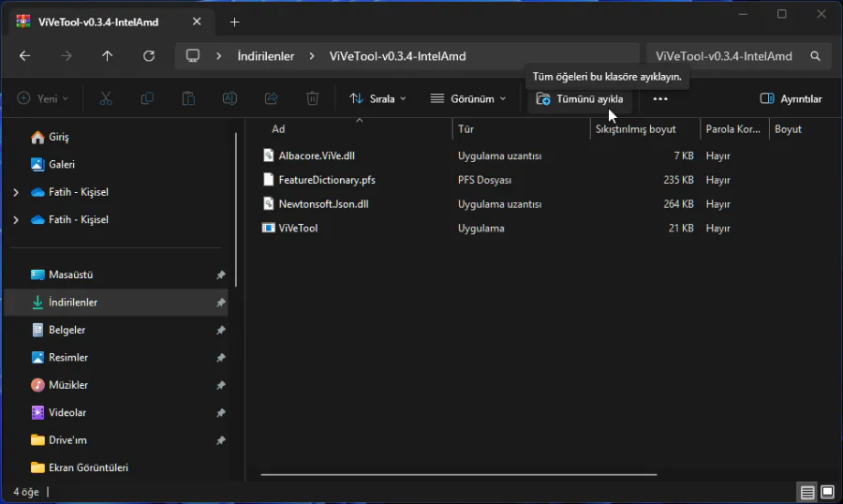Open the three-dots more options menu
Image resolution: width=843 pixels, height=504 pixels.
pos(660,99)
